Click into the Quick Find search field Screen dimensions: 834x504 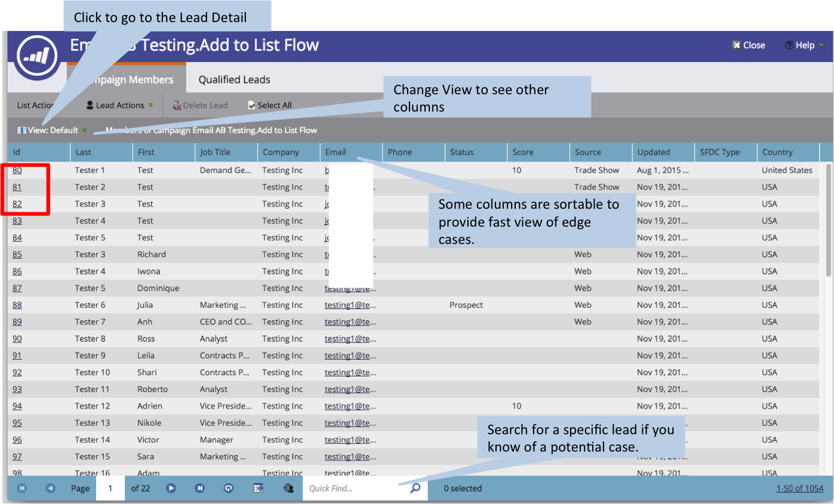(x=355, y=488)
